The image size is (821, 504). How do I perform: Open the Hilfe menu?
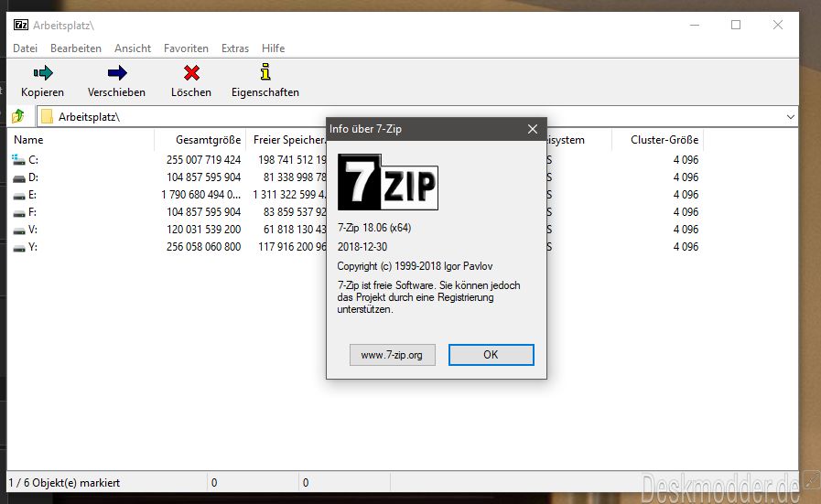pyautogui.click(x=274, y=48)
